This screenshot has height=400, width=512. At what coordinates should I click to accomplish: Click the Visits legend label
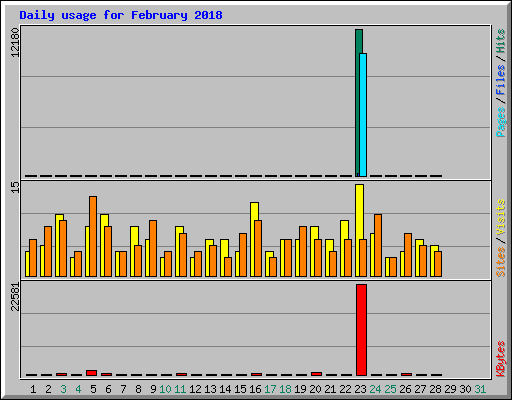(501, 217)
